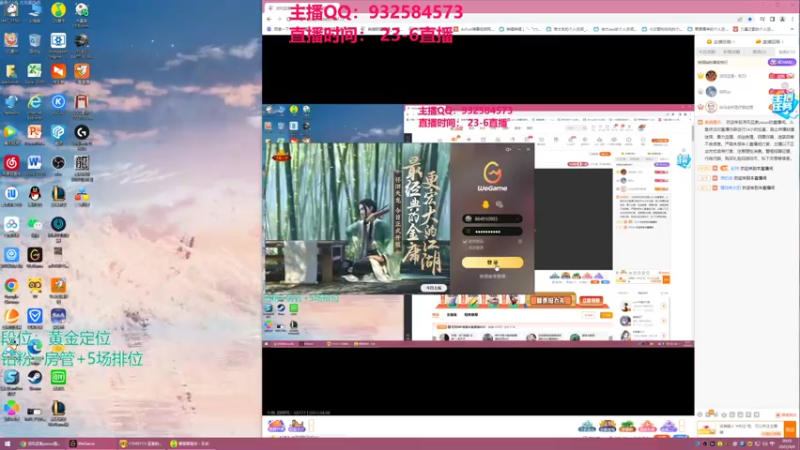Launch Internet Explorer from the desktop
The height and width of the screenshot is (450, 800).
[35, 102]
